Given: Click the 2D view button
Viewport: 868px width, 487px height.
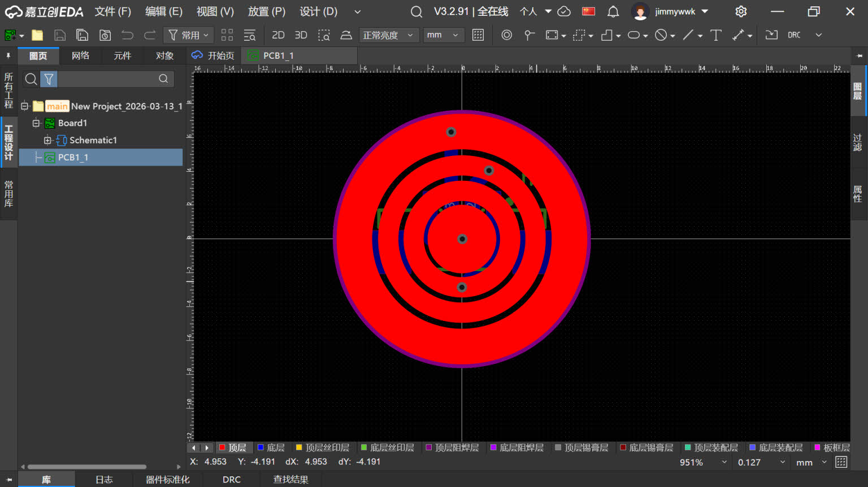Looking at the screenshot, I should tap(278, 35).
